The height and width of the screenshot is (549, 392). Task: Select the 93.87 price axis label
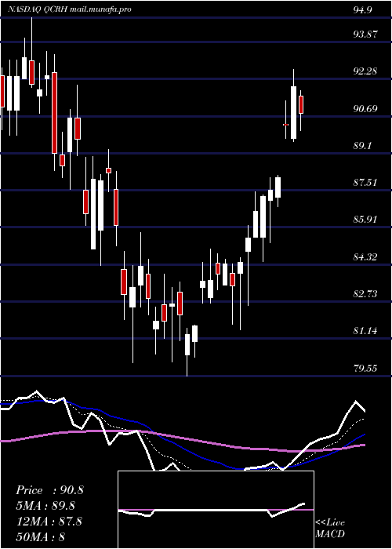click(x=366, y=35)
